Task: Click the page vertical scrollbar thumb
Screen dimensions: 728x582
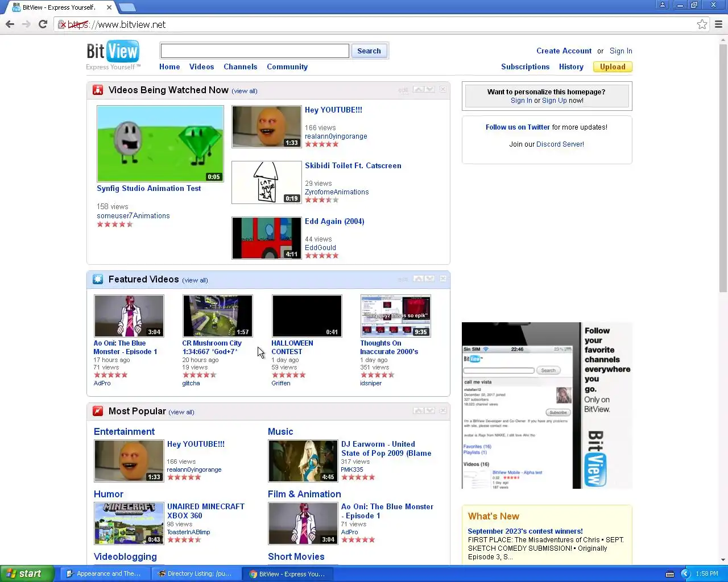Action: (x=723, y=168)
